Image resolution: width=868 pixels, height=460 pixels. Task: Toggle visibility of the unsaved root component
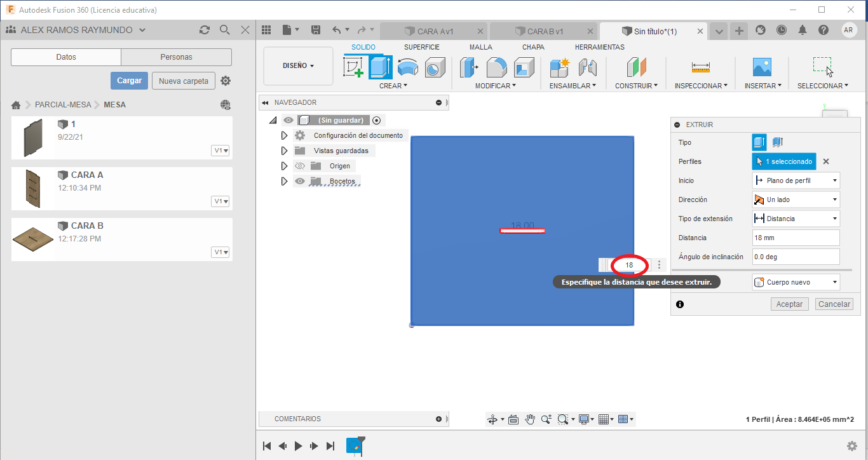(288, 120)
